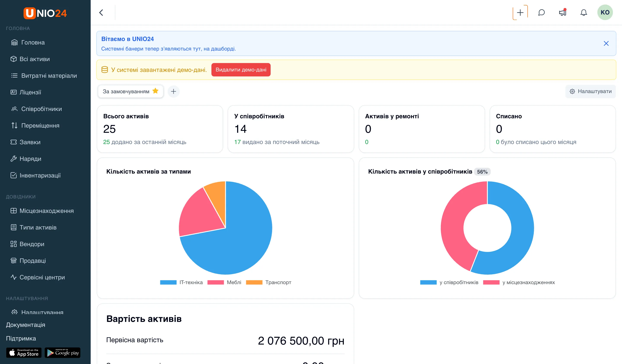
Task: Open Витратні матеріали menu item
Action: pyautogui.click(x=44, y=76)
